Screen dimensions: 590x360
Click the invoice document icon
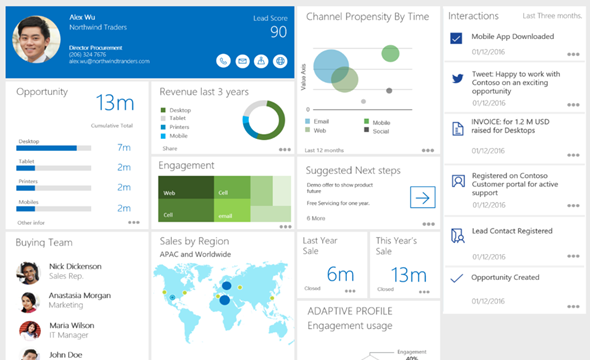458,129
